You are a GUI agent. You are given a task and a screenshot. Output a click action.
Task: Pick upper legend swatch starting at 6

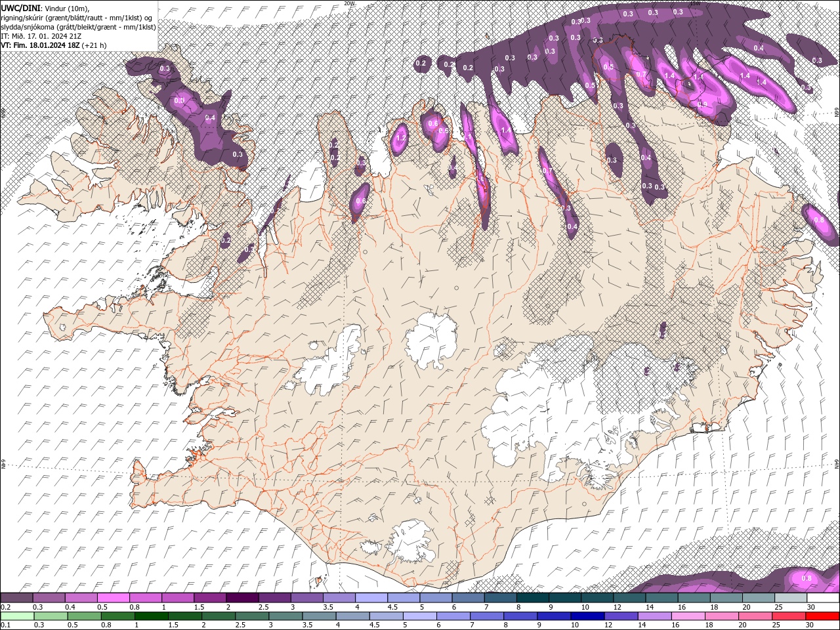click(x=468, y=598)
